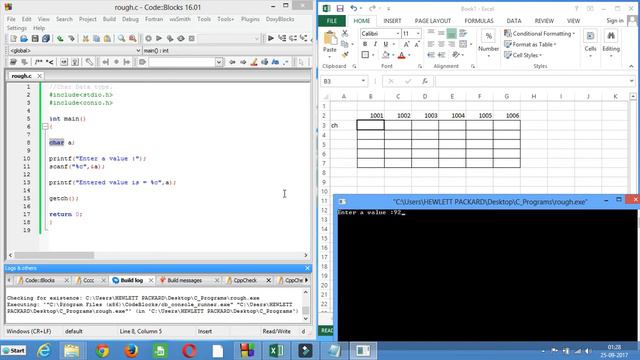Click Excel Wrap Text icon
Screen dimensions: 640x360
[x=463, y=33]
